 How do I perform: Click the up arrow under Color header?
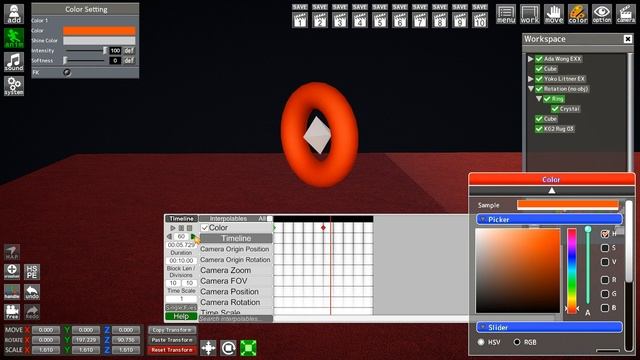pyautogui.click(x=552, y=191)
